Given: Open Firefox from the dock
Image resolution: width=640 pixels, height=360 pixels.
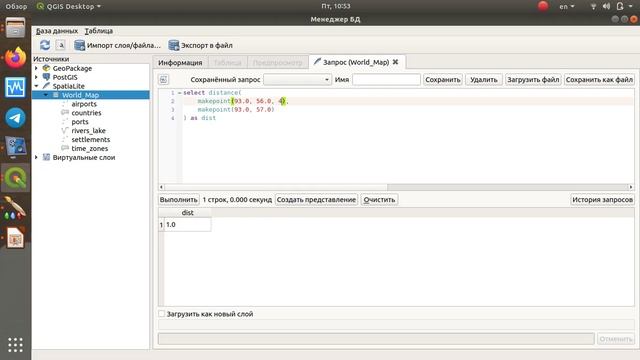Looking at the screenshot, I should pos(16,58).
